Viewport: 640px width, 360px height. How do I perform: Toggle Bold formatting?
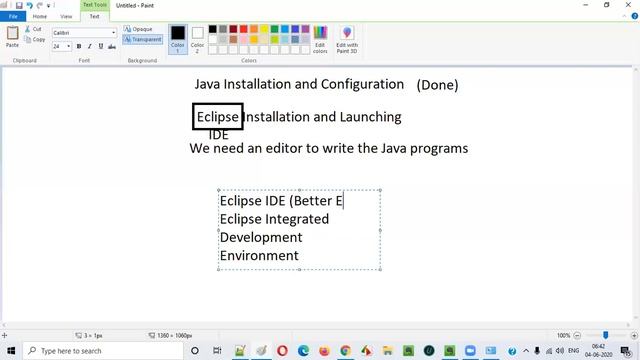click(x=79, y=46)
